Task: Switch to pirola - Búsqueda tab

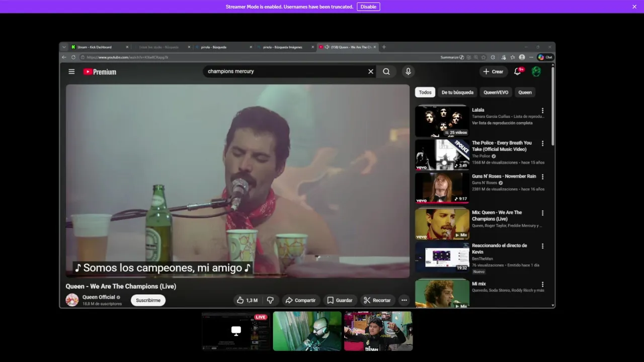Action: pos(223,47)
